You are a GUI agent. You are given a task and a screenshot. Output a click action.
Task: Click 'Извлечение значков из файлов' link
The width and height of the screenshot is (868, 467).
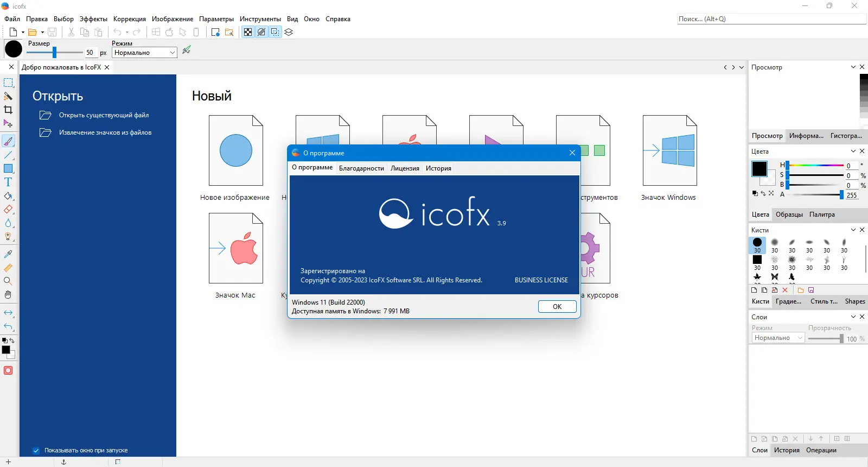(105, 132)
